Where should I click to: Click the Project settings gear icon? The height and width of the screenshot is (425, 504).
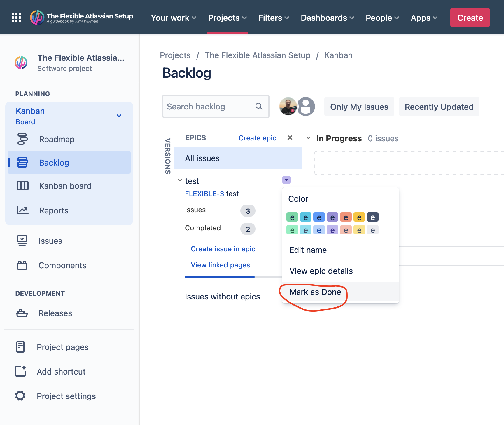pos(20,396)
